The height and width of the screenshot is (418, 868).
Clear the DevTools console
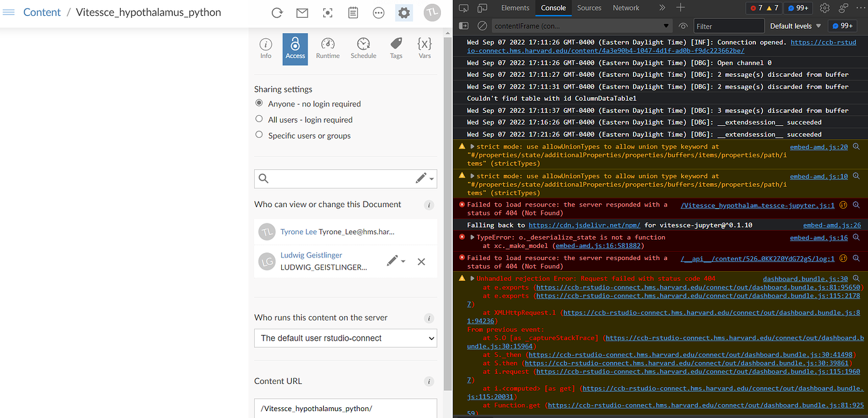482,25
